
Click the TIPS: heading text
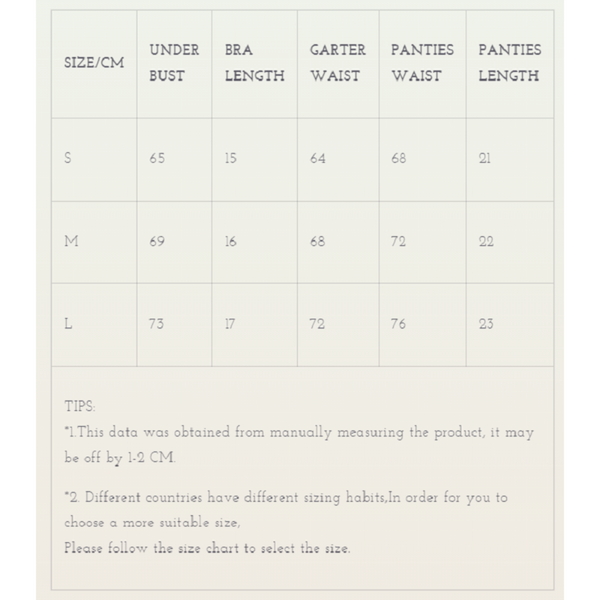point(80,407)
